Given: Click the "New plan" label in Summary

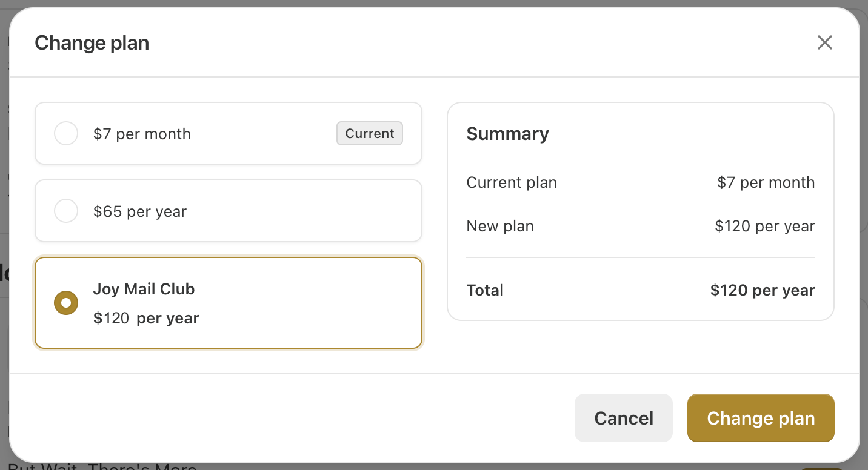Looking at the screenshot, I should (x=500, y=226).
